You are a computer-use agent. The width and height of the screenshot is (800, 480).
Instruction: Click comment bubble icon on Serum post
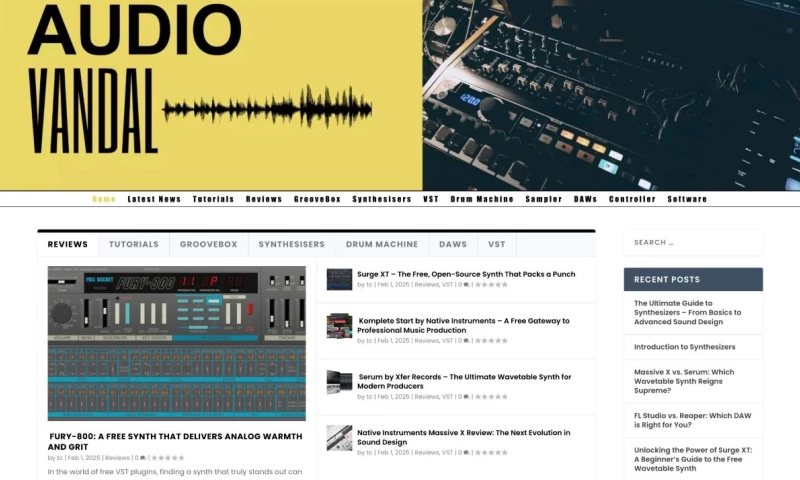coord(466,397)
